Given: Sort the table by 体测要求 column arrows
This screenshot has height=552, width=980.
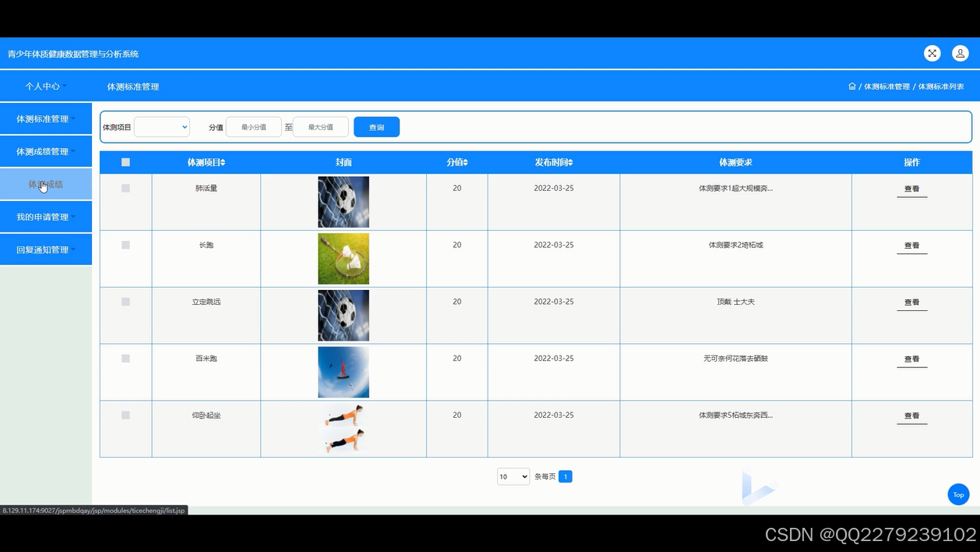Looking at the screenshot, I should (735, 162).
